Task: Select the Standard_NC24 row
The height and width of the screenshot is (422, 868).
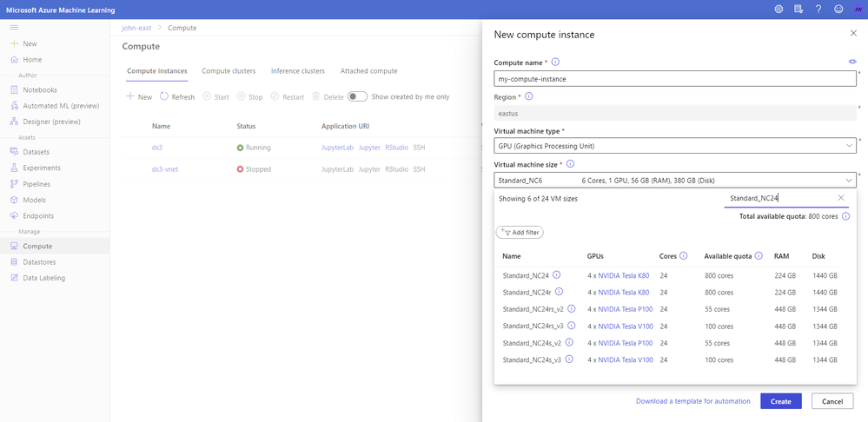Action: [669, 275]
